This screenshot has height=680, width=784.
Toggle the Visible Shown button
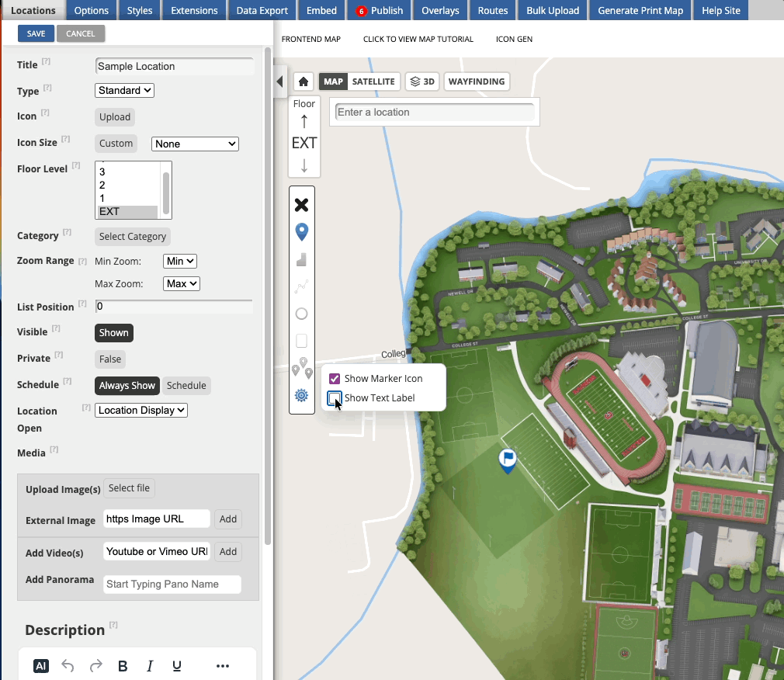pyautogui.click(x=113, y=333)
